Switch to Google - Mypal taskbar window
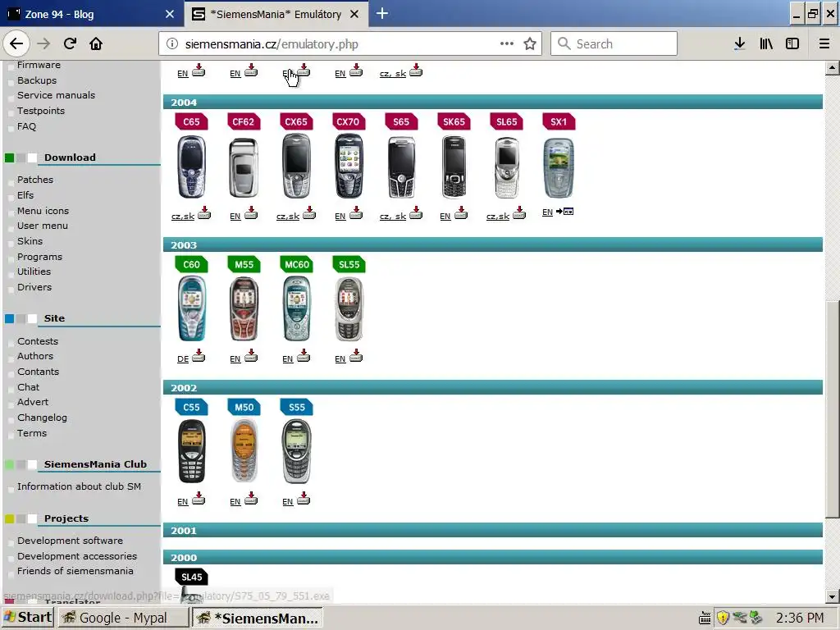Image resolution: width=840 pixels, height=630 pixels. (123, 618)
